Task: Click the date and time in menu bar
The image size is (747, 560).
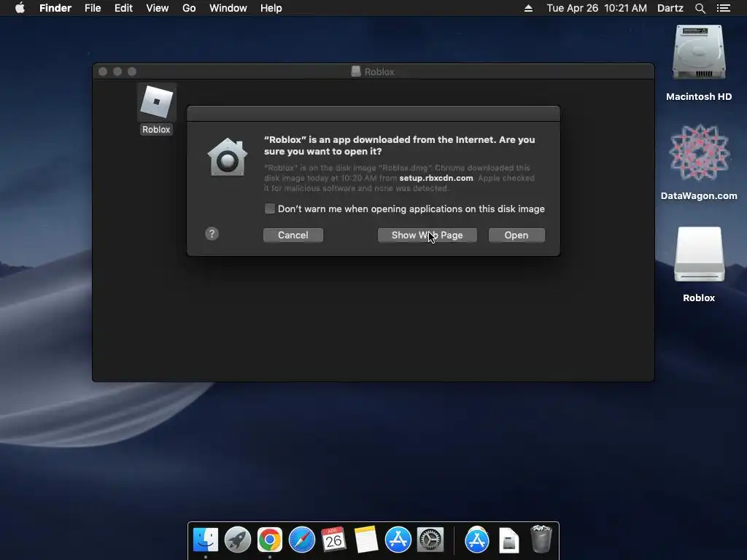Action: tap(597, 8)
